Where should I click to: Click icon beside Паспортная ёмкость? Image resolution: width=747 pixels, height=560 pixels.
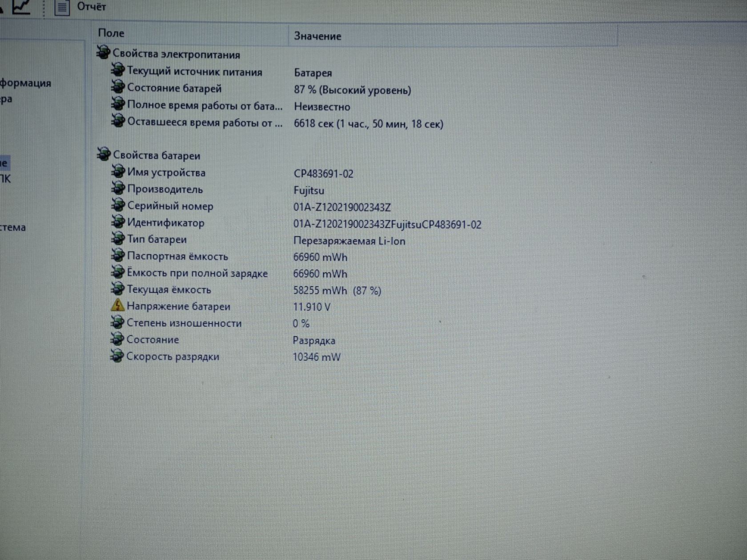(x=118, y=255)
